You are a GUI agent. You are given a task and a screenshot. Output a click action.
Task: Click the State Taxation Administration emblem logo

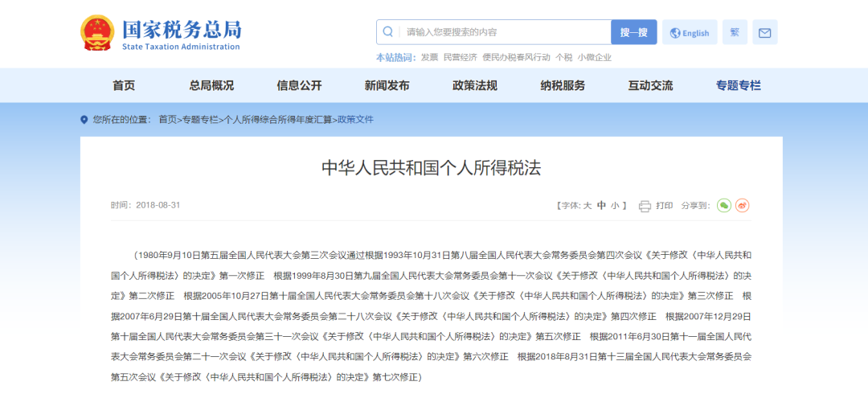97,34
